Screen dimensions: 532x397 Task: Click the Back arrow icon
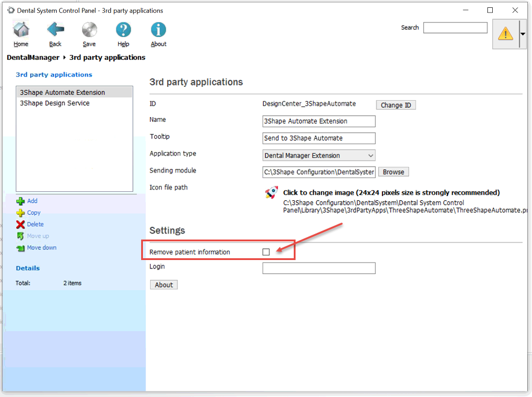pyautogui.click(x=55, y=30)
